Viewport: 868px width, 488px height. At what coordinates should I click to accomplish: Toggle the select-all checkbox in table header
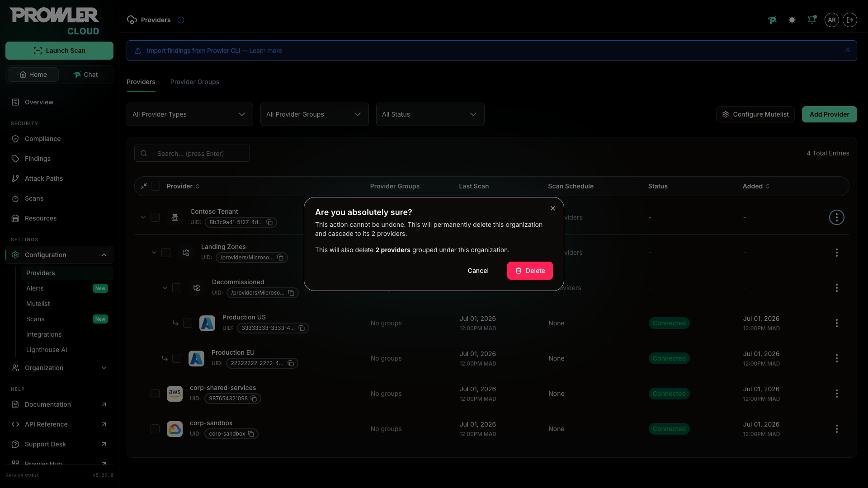(x=156, y=186)
